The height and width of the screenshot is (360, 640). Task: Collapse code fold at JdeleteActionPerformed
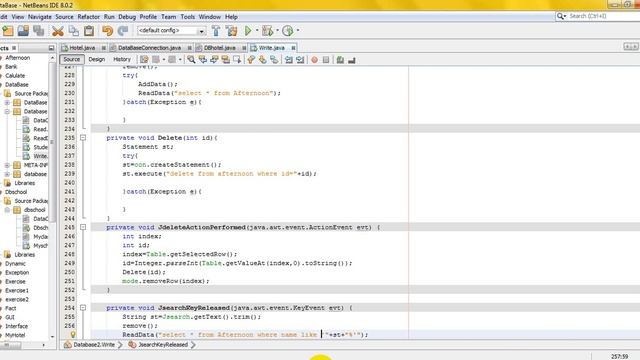tap(83, 227)
